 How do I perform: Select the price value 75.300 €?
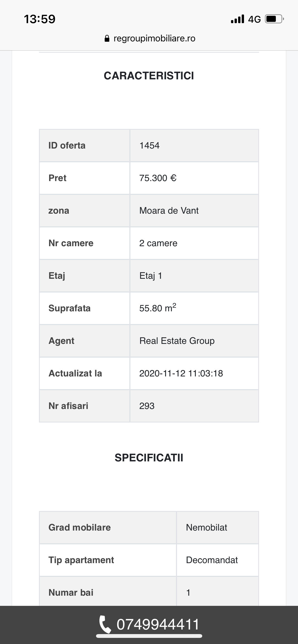coord(158,178)
